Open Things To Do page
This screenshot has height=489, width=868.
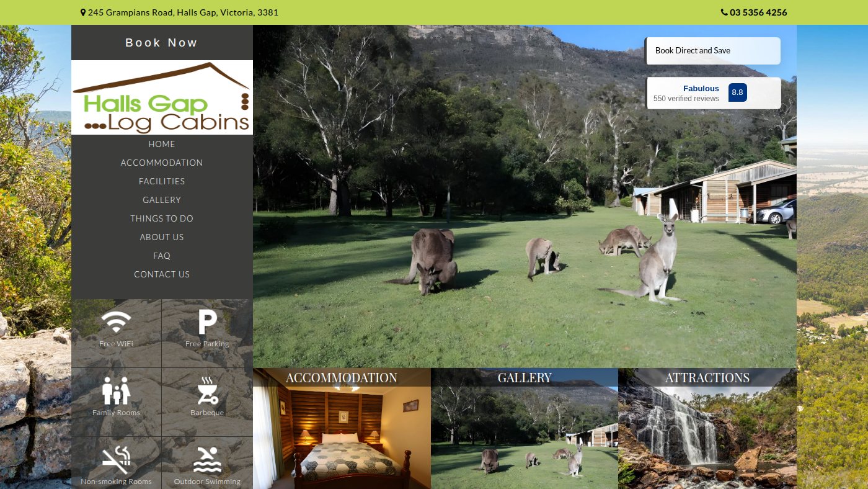pyautogui.click(x=162, y=218)
